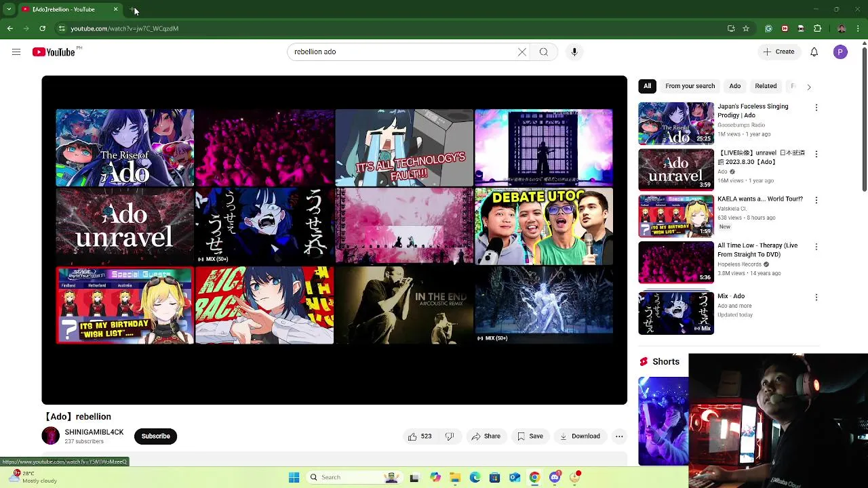
Task: Open the tab search dropdown arrow
Action: tap(9, 9)
